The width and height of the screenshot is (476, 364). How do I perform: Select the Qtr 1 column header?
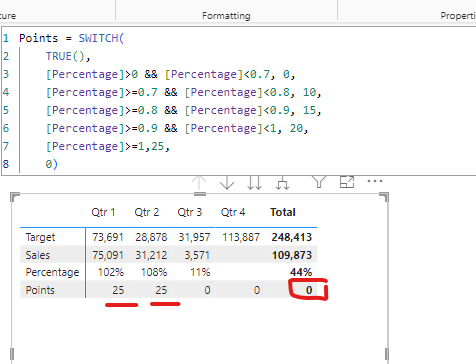click(x=103, y=212)
